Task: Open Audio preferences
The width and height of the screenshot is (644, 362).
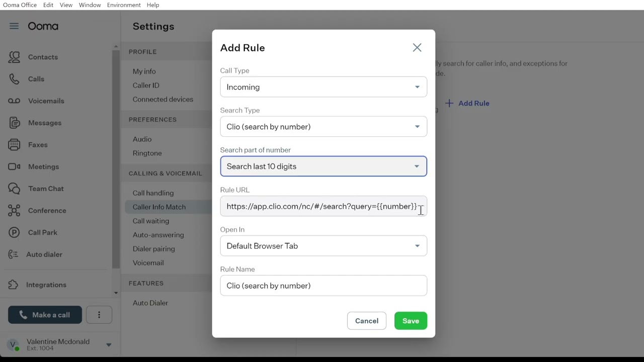Action: 142,139
